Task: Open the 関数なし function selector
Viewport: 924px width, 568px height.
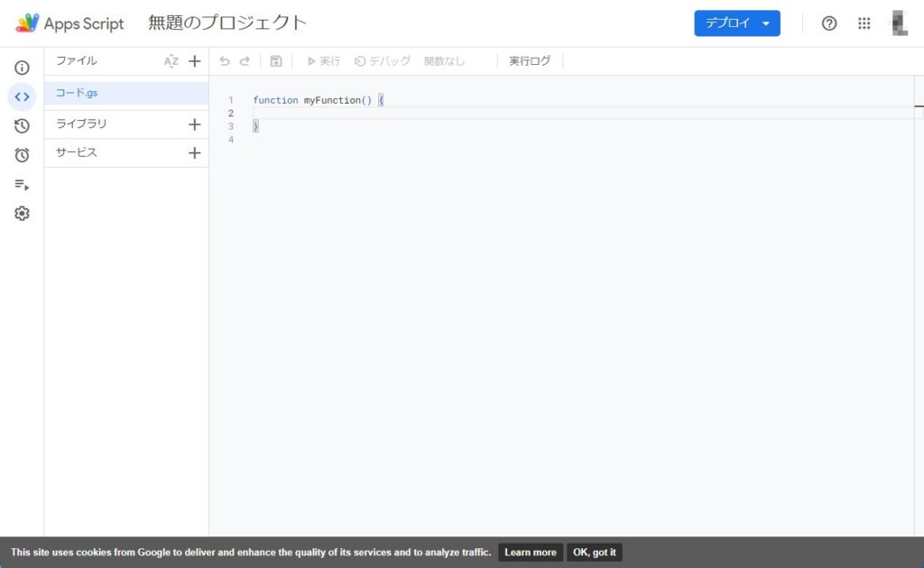Action: (x=445, y=61)
